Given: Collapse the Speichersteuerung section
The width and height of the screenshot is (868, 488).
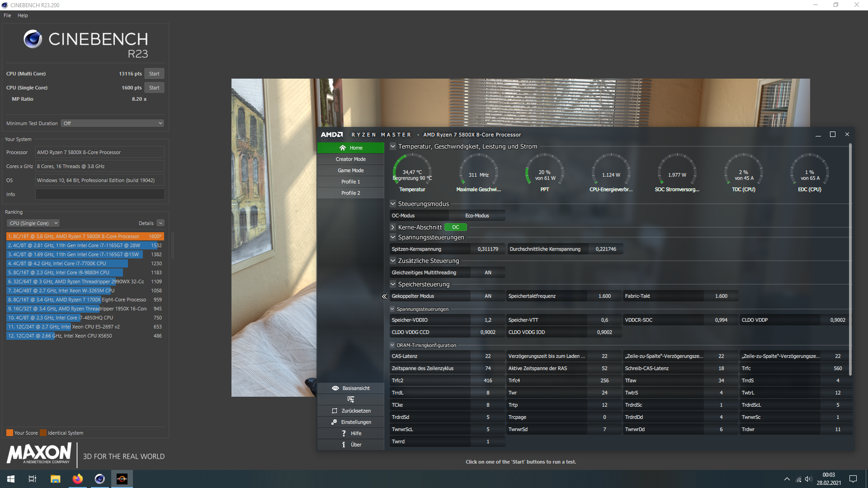Looking at the screenshot, I should [393, 284].
